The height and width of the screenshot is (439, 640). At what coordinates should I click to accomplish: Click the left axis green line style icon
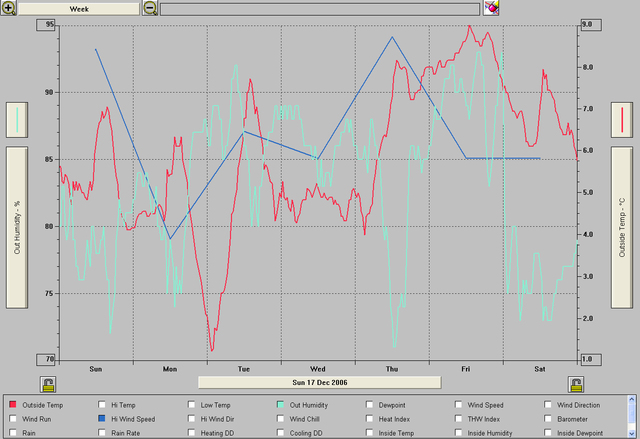(19, 120)
